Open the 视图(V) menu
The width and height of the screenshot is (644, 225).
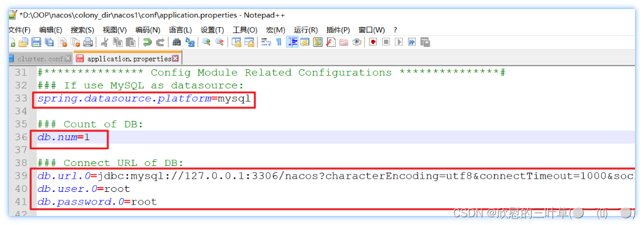coord(114,30)
